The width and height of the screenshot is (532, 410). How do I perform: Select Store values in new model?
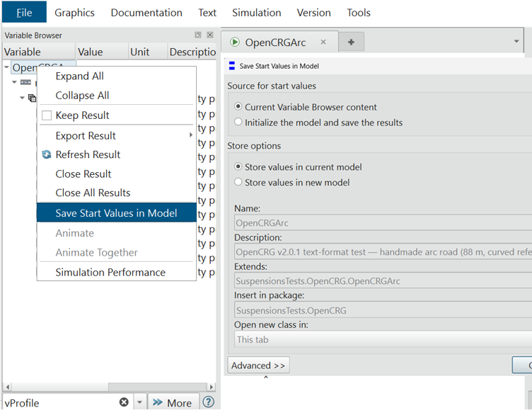click(238, 182)
